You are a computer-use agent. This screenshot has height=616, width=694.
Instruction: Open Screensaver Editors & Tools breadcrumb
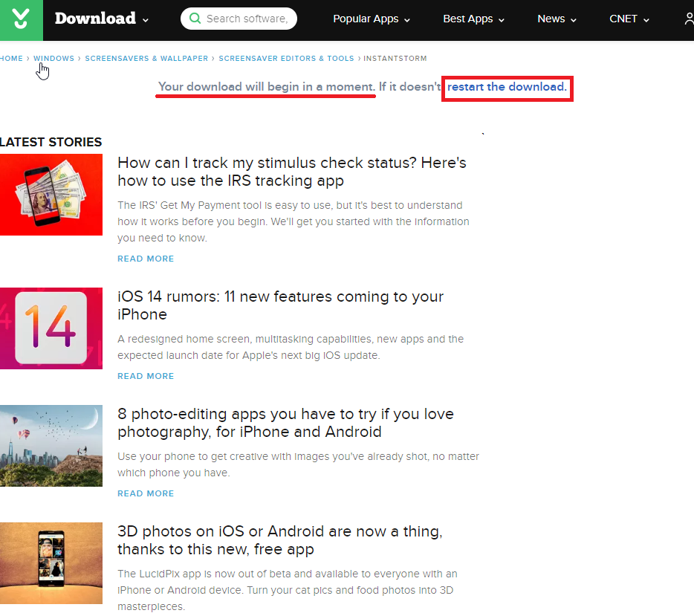coord(286,59)
